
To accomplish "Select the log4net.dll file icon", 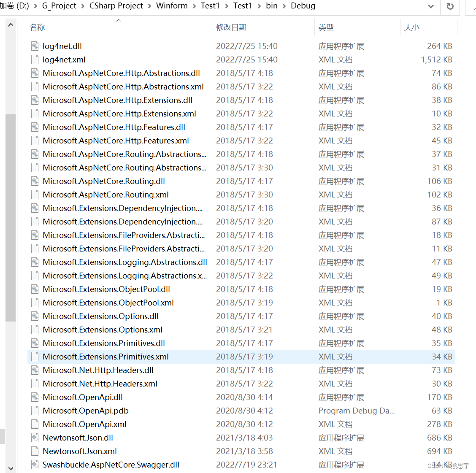I will tap(35, 46).
